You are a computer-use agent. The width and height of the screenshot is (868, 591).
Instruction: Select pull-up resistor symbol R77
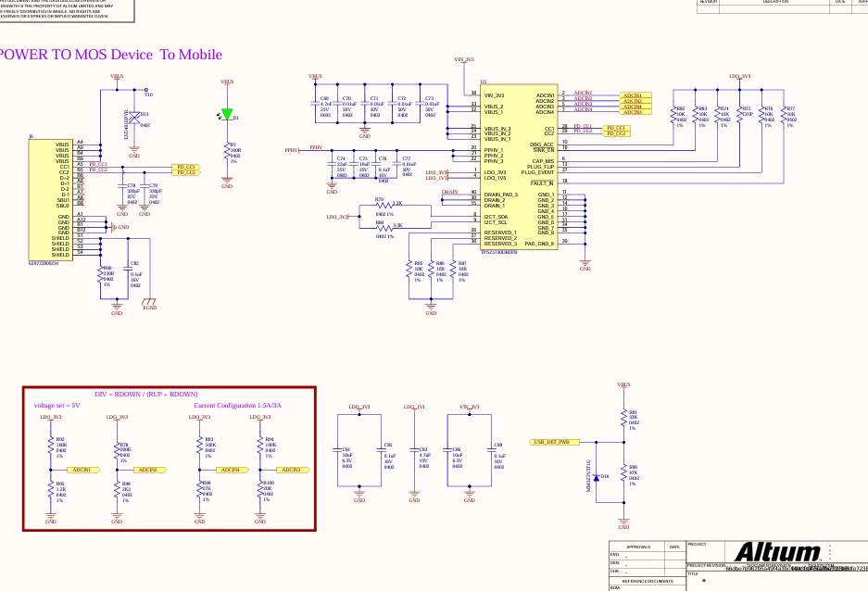pos(784,115)
